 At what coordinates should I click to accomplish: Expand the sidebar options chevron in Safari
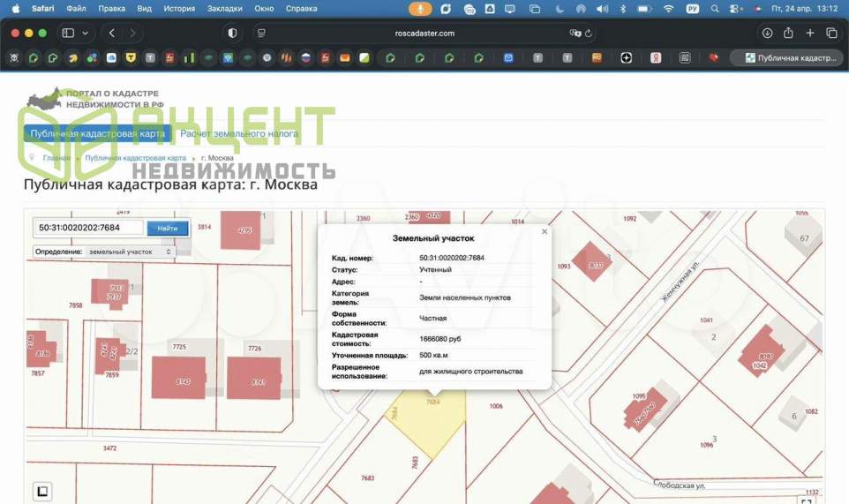coord(86,33)
